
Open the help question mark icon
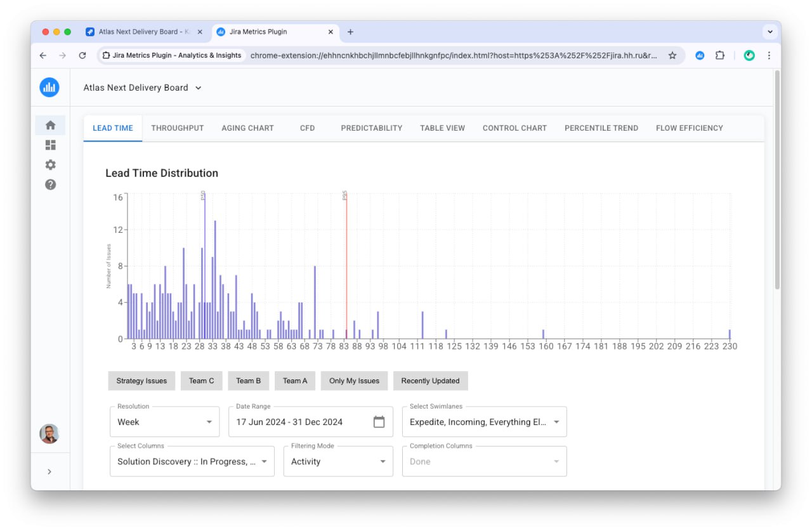tap(50, 184)
